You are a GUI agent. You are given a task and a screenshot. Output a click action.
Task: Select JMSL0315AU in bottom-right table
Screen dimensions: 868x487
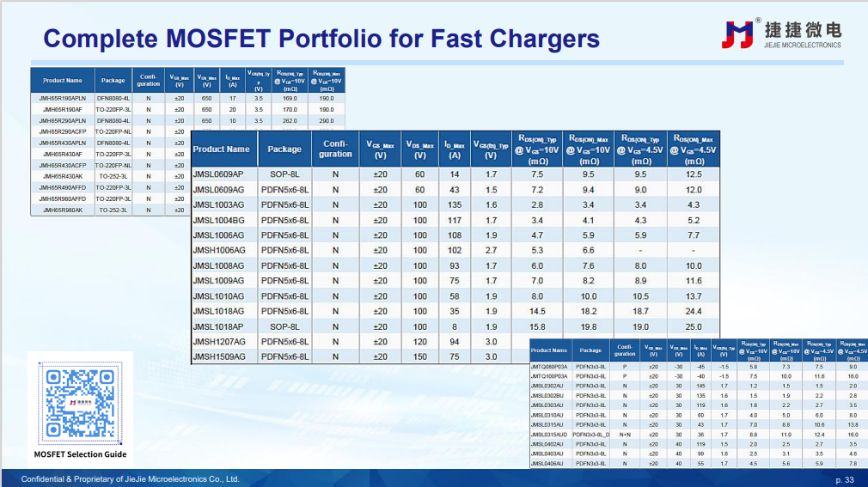pyautogui.click(x=547, y=425)
